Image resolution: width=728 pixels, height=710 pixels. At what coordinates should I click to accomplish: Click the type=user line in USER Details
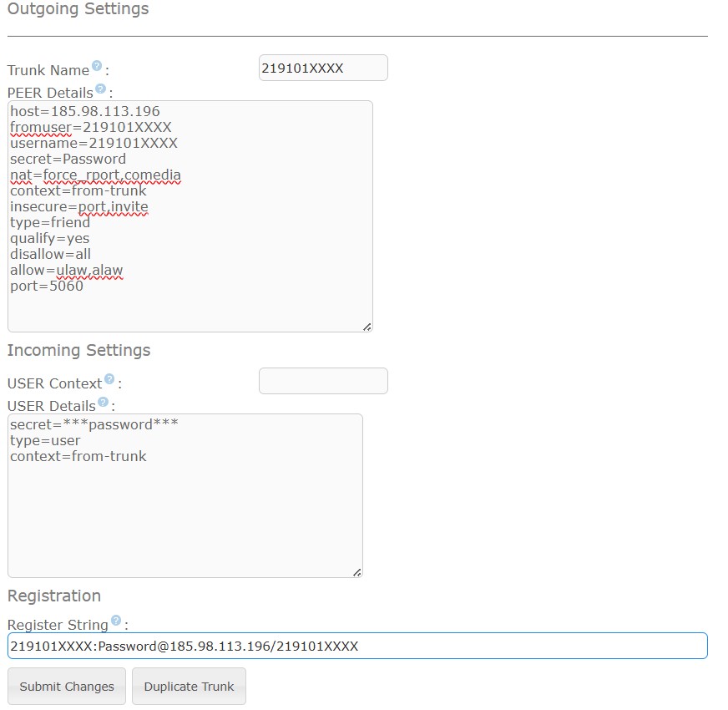pos(45,440)
